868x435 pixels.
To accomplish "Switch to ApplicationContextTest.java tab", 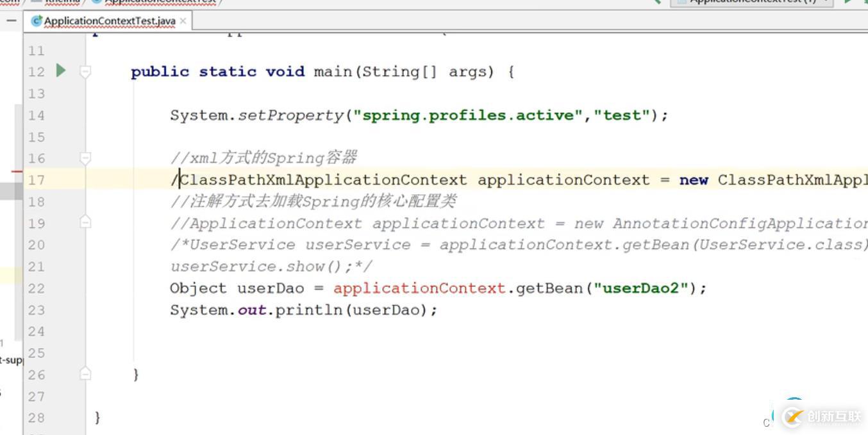I will click(x=109, y=21).
